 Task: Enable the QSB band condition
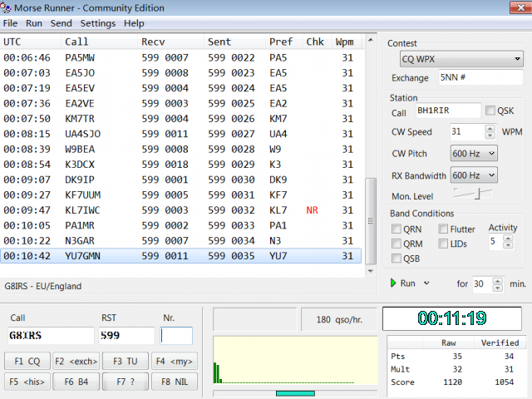[396, 259]
